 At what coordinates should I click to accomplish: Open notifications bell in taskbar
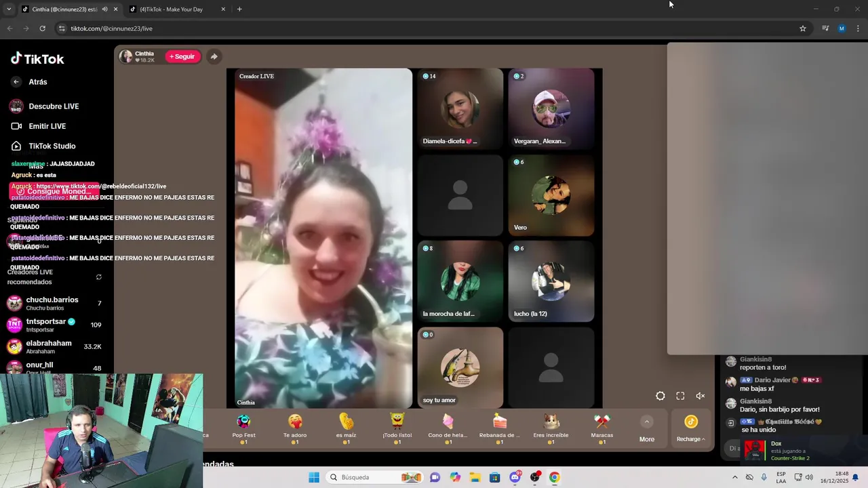point(856,477)
